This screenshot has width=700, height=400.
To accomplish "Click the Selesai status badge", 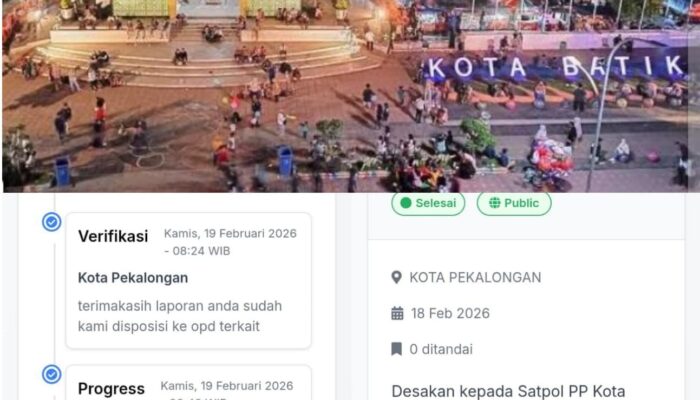I will click(x=428, y=203).
